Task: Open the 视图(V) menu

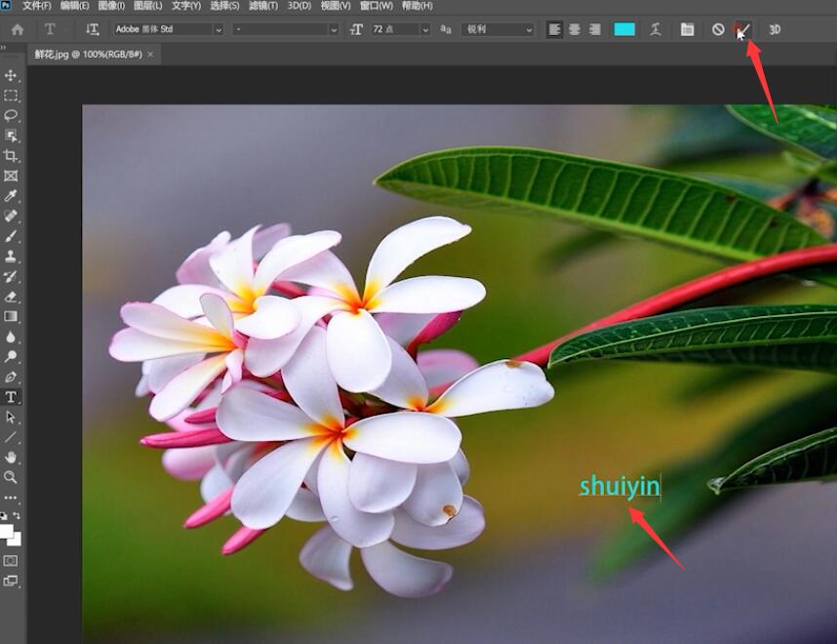Action: [x=336, y=6]
